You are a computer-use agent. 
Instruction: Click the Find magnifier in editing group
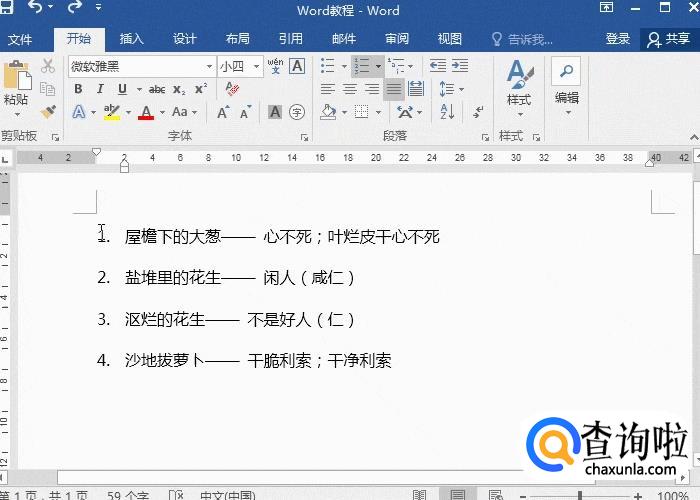pyautogui.click(x=566, y=71)
